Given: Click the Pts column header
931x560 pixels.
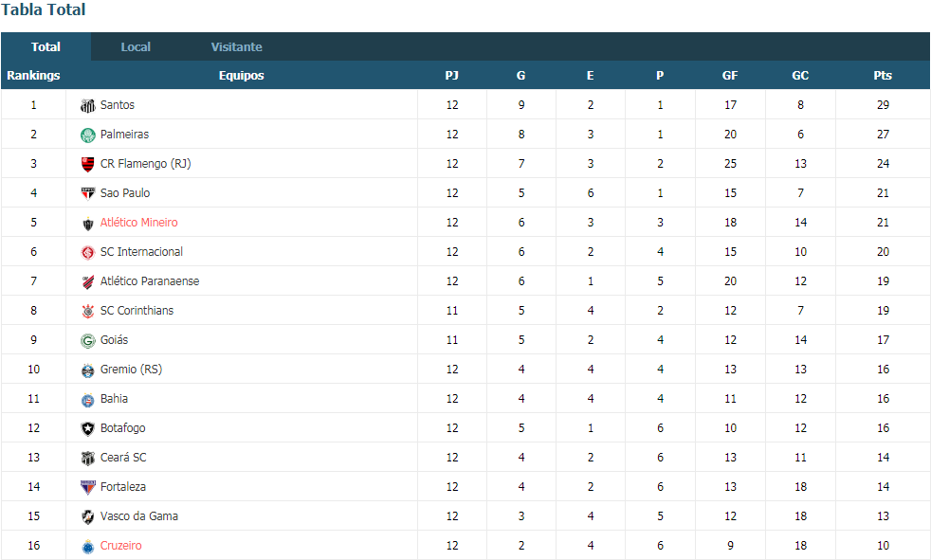Looking at the screenshot, I should tap(883, 76).
